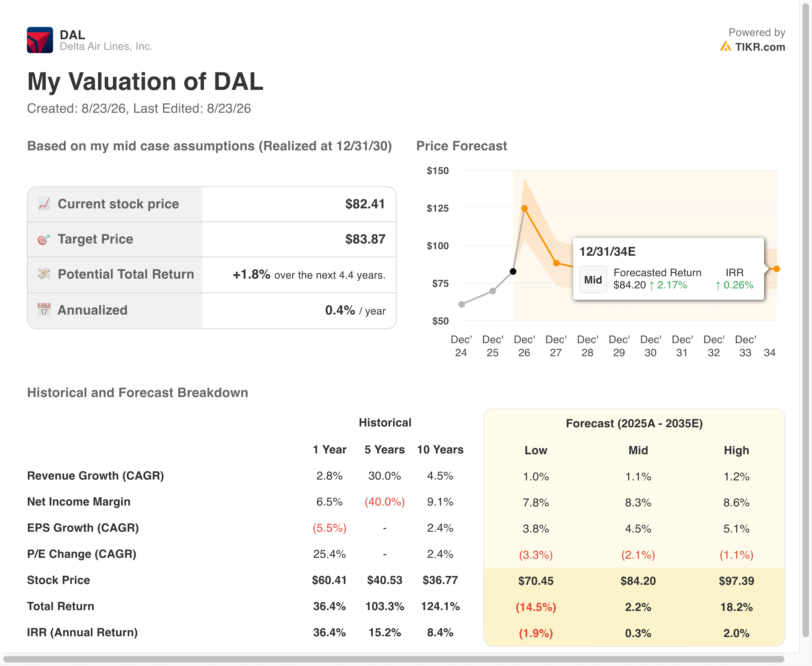Click the High forecast column header
812x666 pixels.
point(736,450)
